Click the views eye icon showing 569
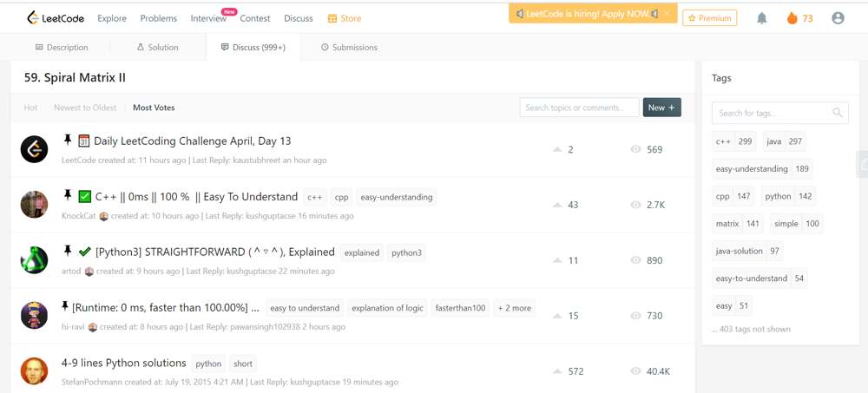Image resolution: width=868 pixels, height=393 pixels. tap(635, 149)
